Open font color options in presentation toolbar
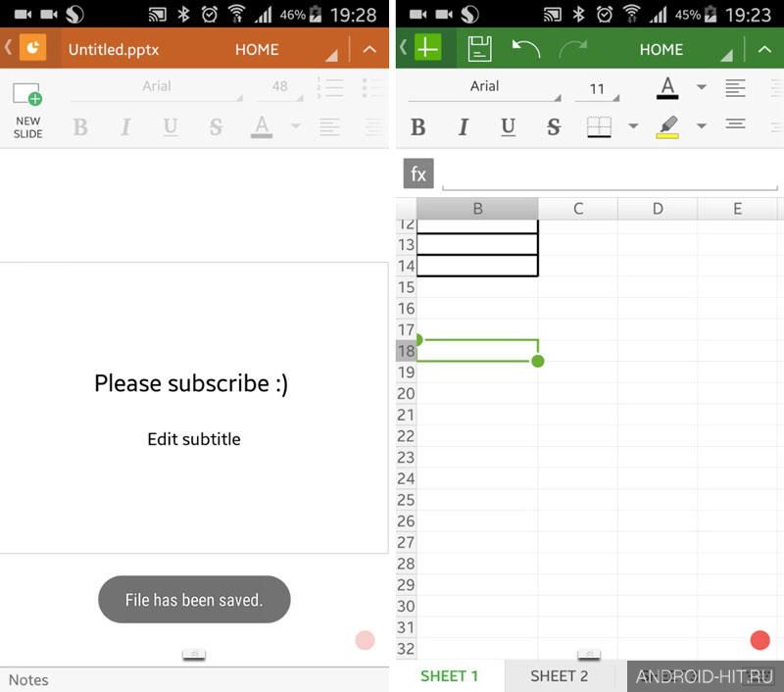 (296, 126)
